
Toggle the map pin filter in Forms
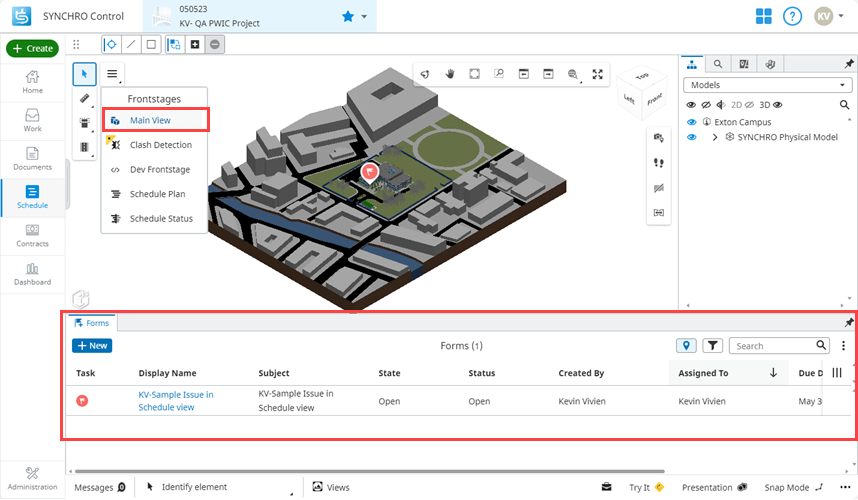686,346
